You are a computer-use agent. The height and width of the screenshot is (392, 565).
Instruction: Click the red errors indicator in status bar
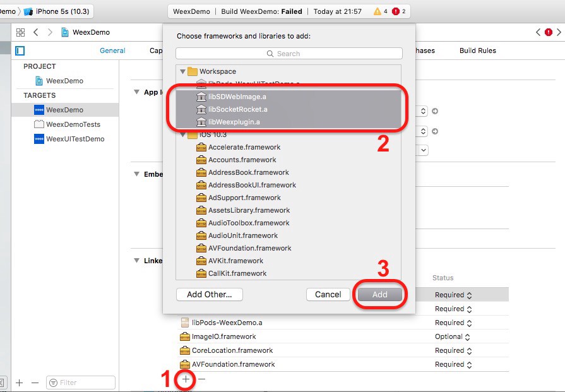396,11
